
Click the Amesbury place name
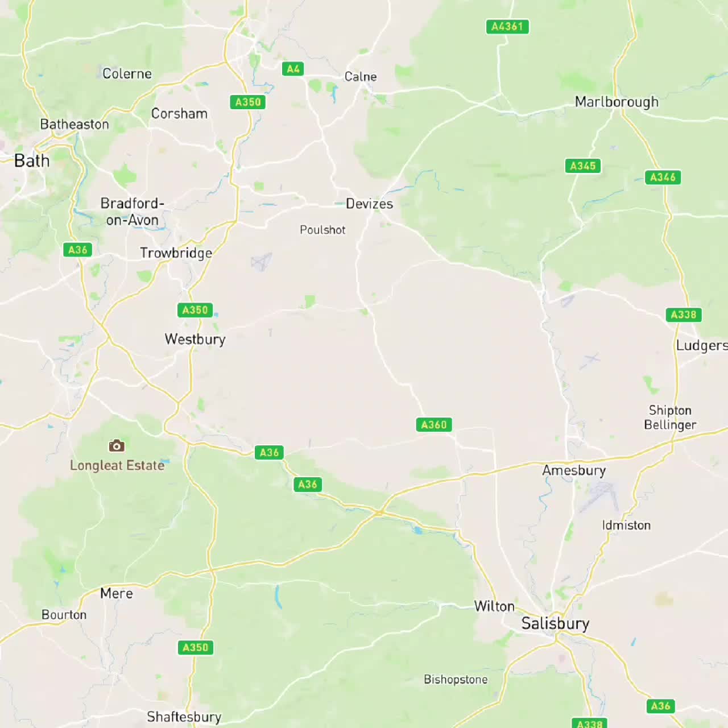point(574,470)
